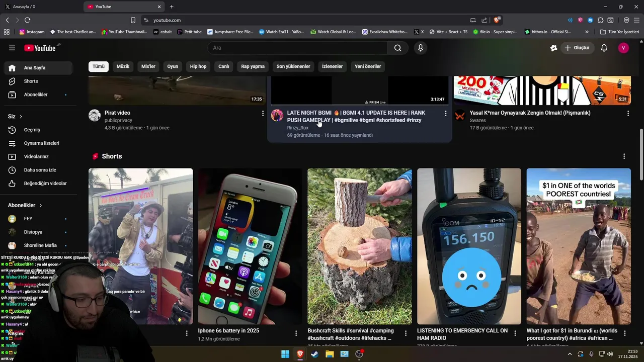Open File Explorer from taskbar
This screenshot has height=362, width=644.
[x=330, y=354]
